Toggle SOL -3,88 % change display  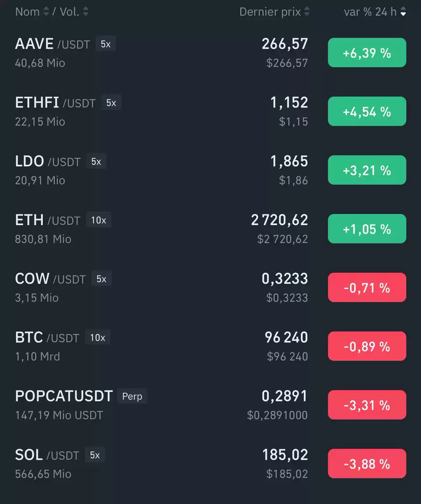367,464
